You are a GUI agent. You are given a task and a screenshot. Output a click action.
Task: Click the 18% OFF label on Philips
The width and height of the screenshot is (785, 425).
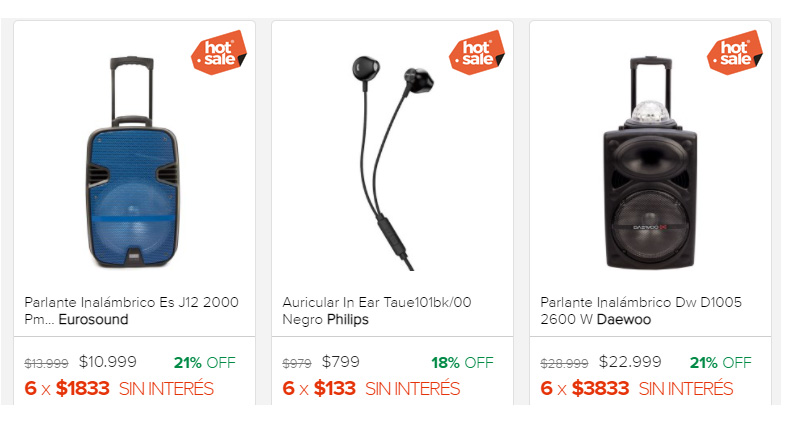point(462,362)
